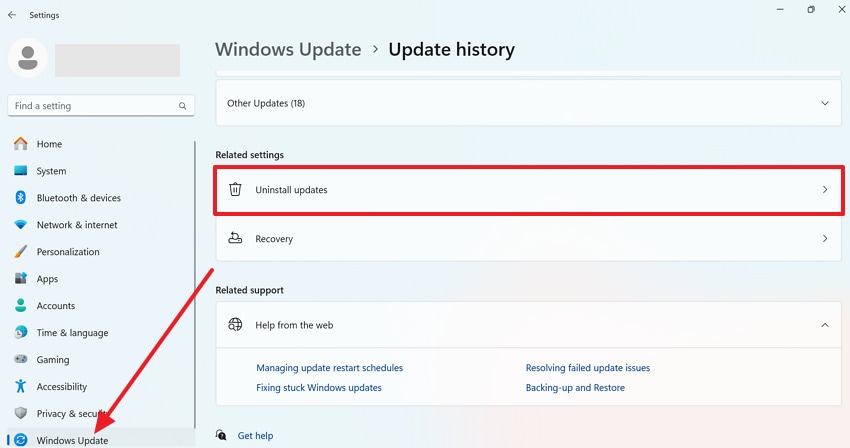
Task: Click the Get help headset icon
Action: pyautogui.click(x=221, y=435)
